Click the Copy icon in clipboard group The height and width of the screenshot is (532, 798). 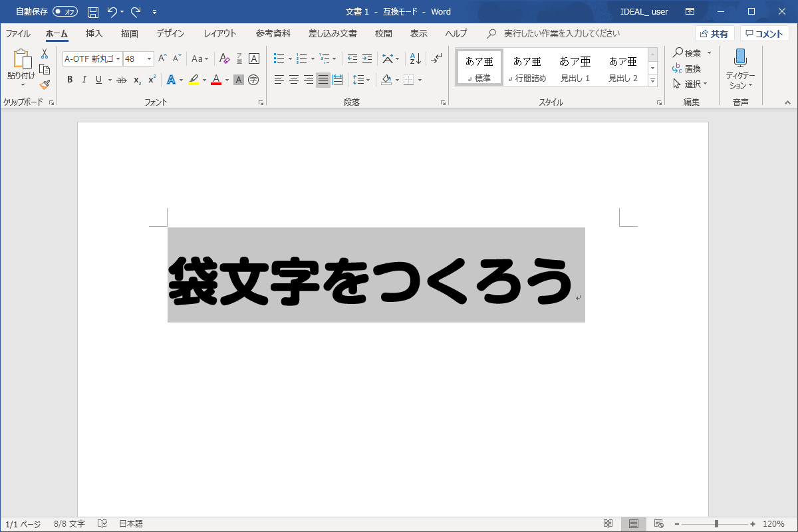45,69
